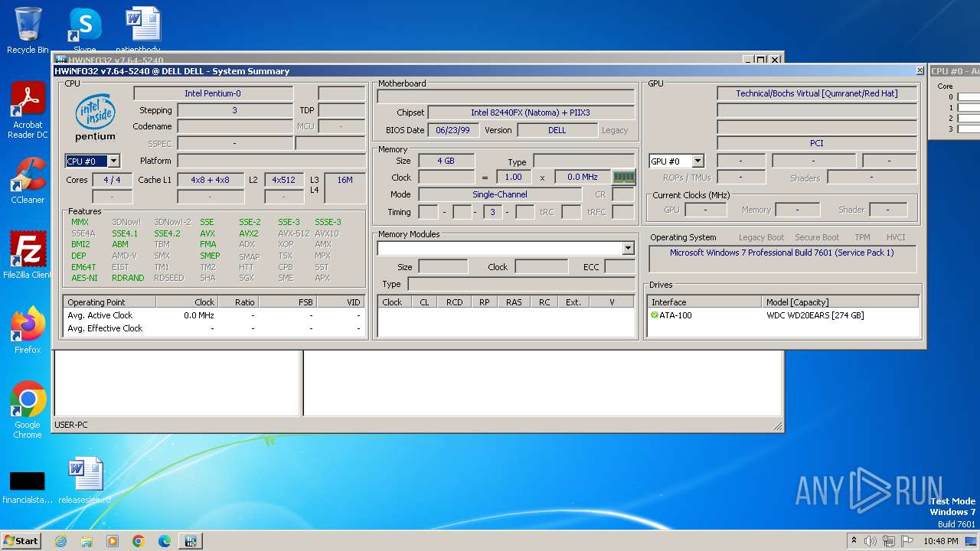Click the CPU #0 Active Clock side window title

pyautogui.click(x=955, y=71)
